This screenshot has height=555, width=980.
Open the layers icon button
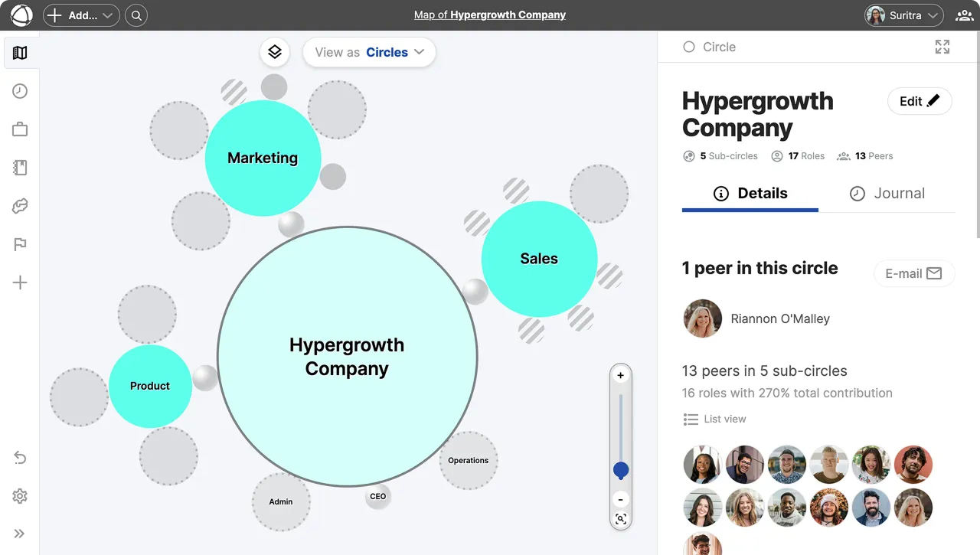tap(275, 52)
